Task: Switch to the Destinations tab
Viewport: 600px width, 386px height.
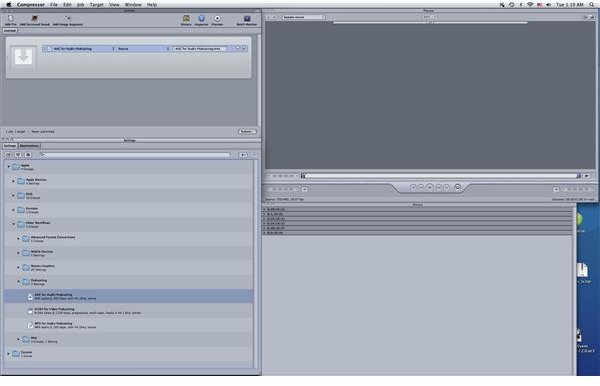Action: pyautogui.click(x=29, y=146)
